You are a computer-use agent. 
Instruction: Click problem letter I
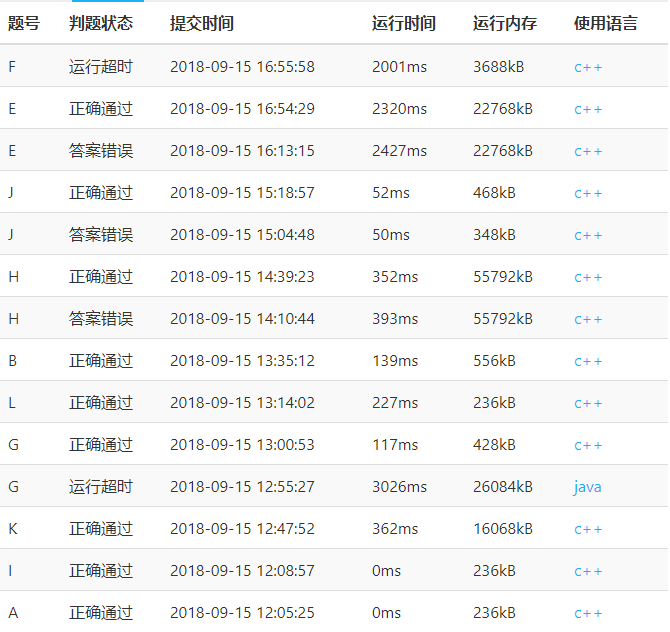(10, 570)
